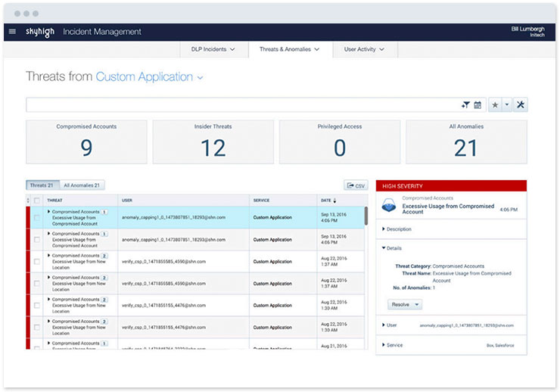Click anomaly_capping1 user in second row
This screenshot has height=392, width=560.
point(173,240)
